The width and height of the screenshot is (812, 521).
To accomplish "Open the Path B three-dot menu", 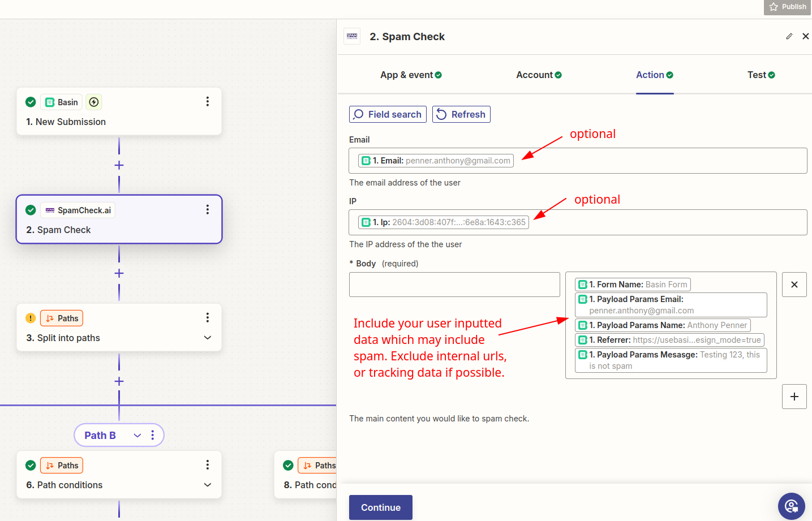I will 153,435.
